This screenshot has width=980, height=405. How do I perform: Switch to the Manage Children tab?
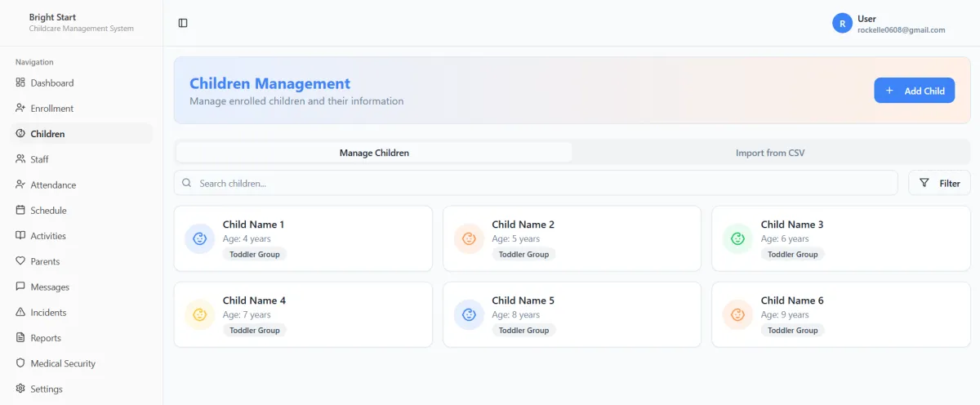(x=374, y=153)
